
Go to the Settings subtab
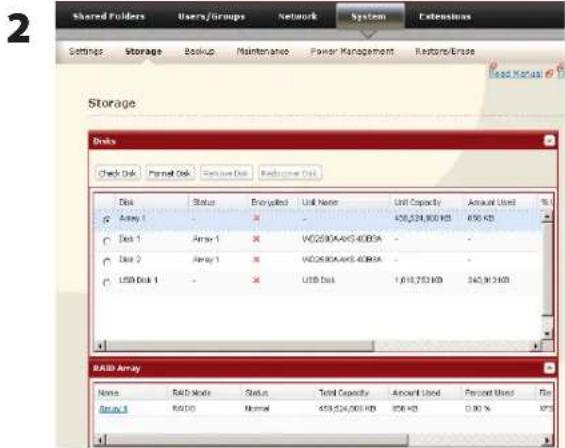pyautogui.click(x=86, y=52)
